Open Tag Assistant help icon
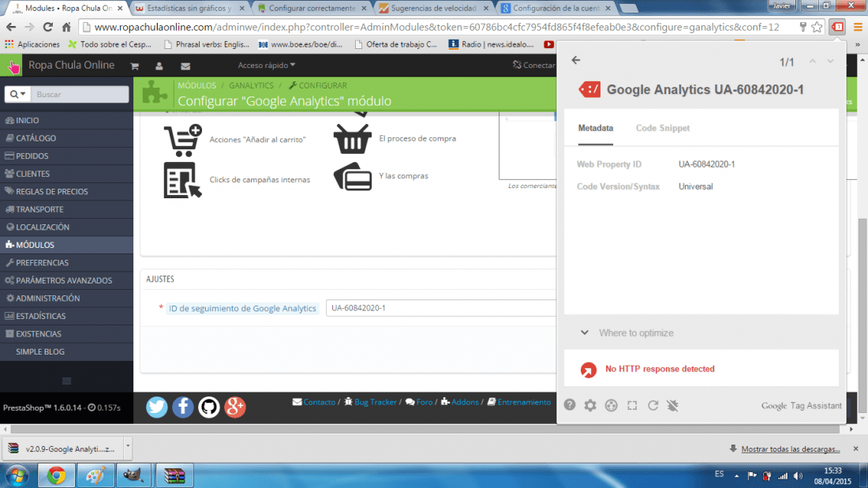 pyautogui.click(x=570, y=405)
